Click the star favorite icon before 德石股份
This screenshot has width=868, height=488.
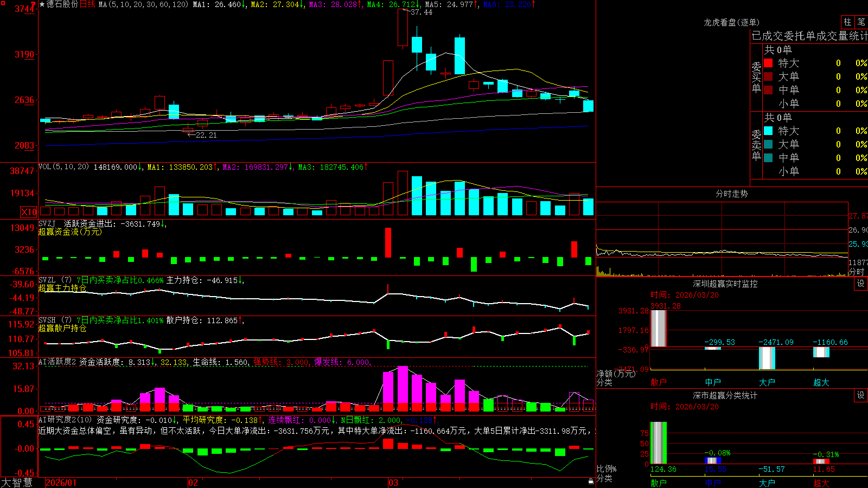[42, 4]
